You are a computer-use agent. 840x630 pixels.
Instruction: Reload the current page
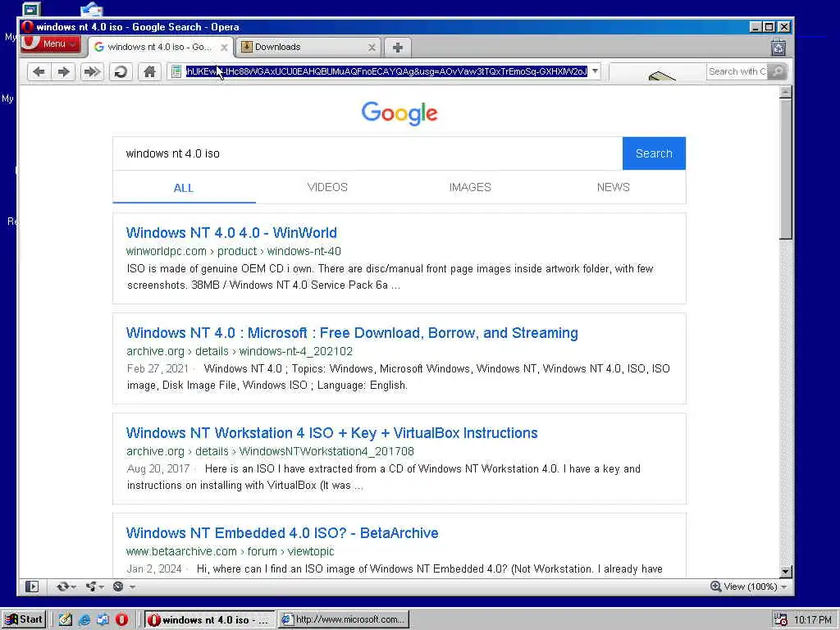121,72
